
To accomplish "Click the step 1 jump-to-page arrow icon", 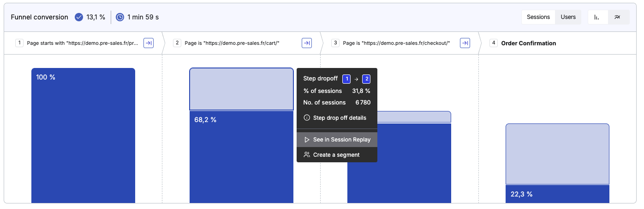I will pos(149,43).
